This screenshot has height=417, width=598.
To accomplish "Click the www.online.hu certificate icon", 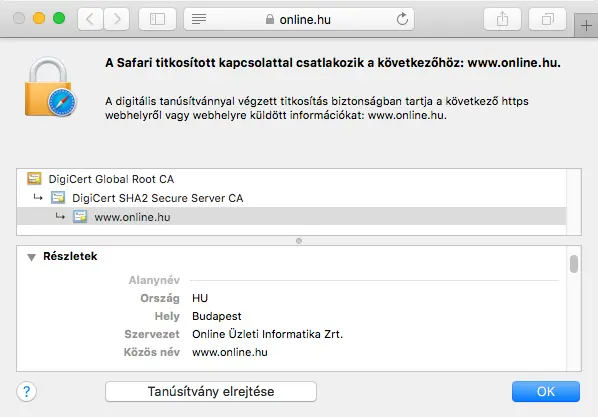I will [80, 216].
